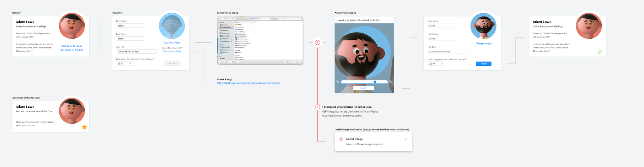
Task: Click the back arrow in the Select Image file dialog
Action: [221, 19]
